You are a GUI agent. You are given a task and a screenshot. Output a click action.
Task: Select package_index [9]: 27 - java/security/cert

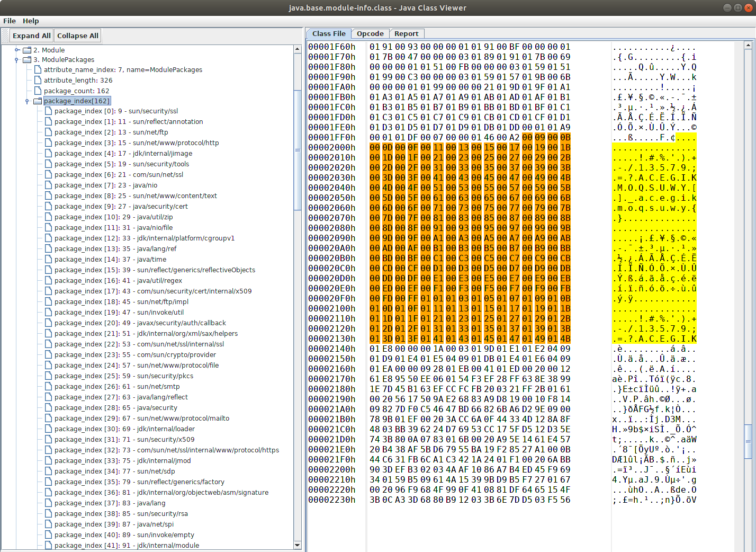[x=121, y=206]
